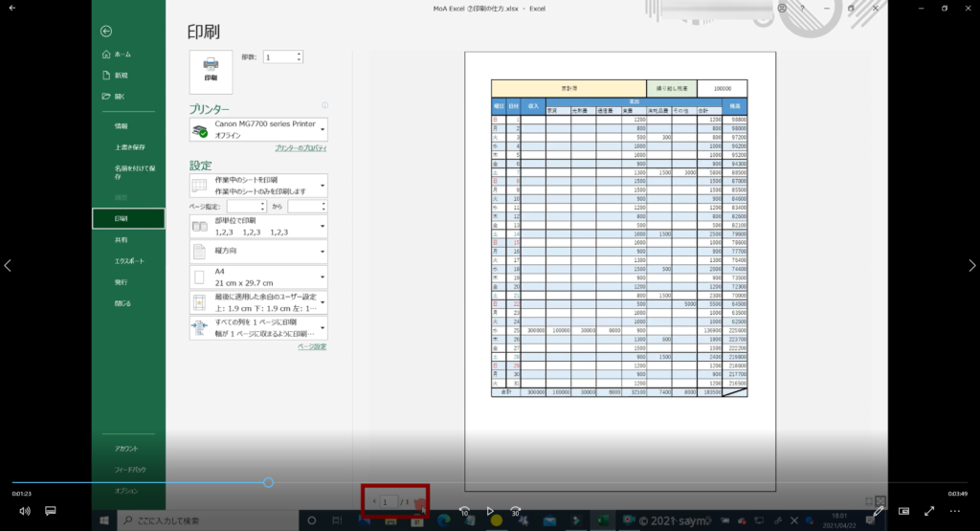Open the プリンターのプロパティ link

pyautogui.click(x=301, y=148)
